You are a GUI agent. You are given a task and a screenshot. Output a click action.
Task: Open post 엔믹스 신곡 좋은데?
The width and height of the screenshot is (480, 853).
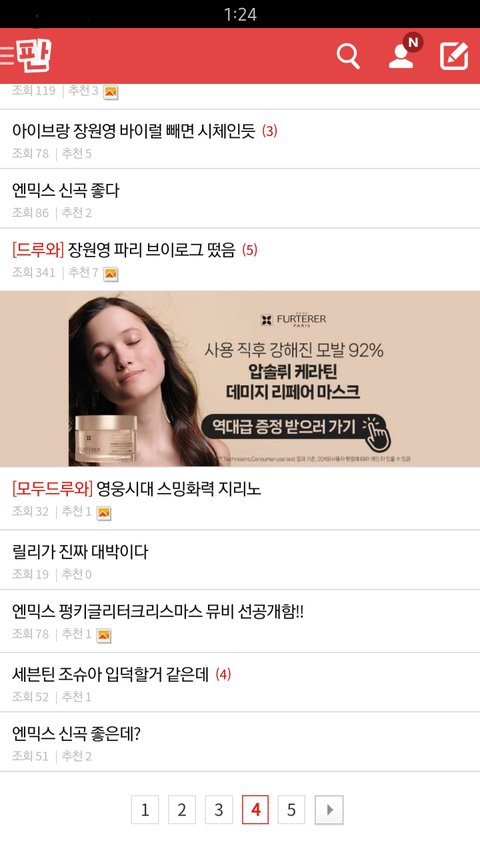tap(240, 742)
